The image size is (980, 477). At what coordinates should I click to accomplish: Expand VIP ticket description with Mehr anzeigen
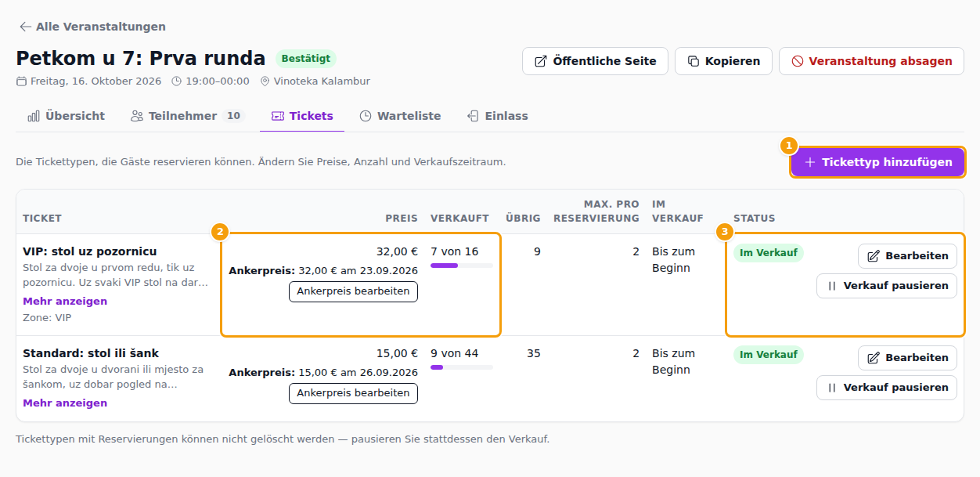(x=65, y=302)
